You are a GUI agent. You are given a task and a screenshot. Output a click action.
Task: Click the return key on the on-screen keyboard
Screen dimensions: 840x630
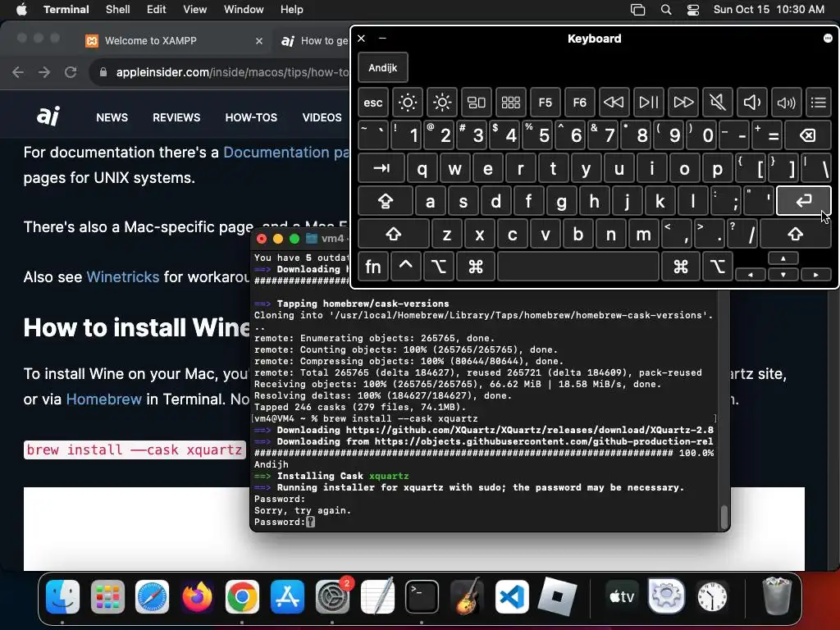[804, 201]
